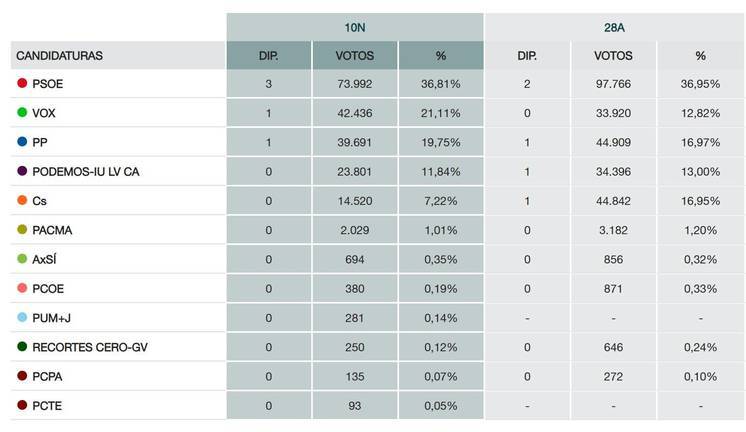746x432 pixels.
Task: Select the PSOE party name
Action: pyautogui.click(x=48, y=84)
